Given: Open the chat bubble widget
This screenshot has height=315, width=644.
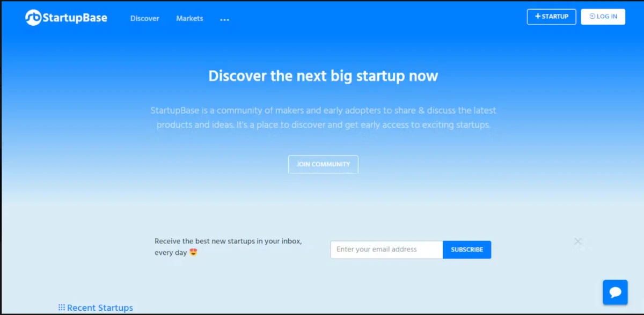Looking at the screenshot, I should tap(615, 292).
